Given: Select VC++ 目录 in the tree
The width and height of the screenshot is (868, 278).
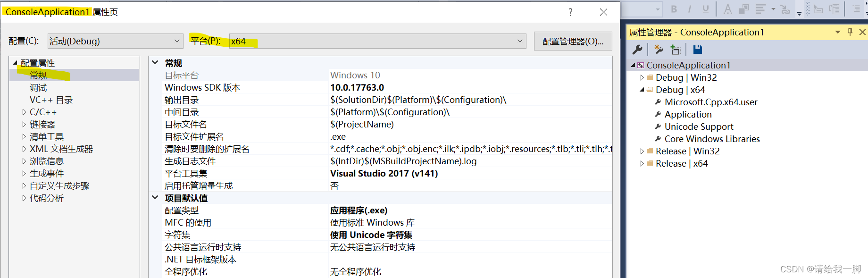Looking at the screenshot, I should [x=51, y=100].
